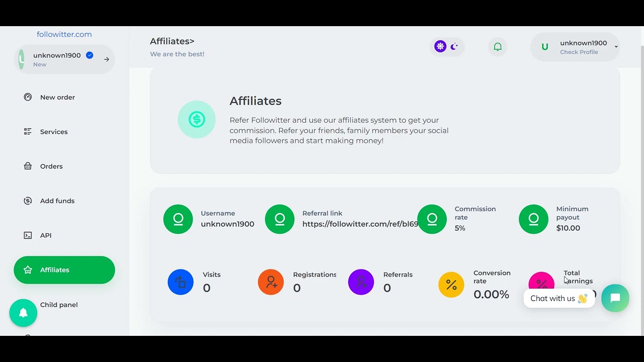This screenshot has height=362, width=644.
Task: Click the Orders basket icon
Action: click(28, 166)
